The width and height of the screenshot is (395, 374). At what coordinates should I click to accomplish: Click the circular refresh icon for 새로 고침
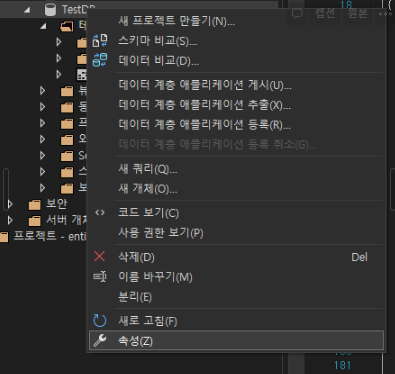[x=100, y=321]
